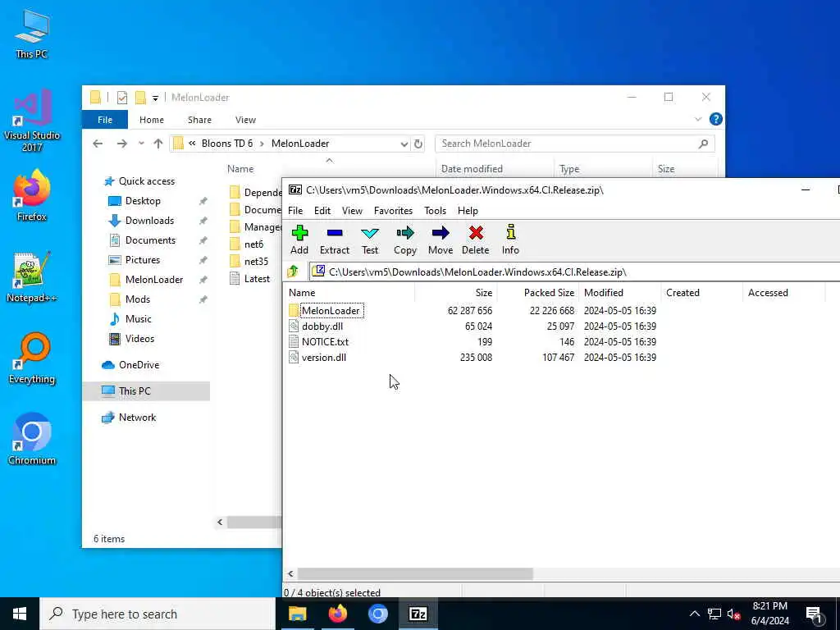Click the Add button in 7-Zip toolbar
This screenshot has height=630, width=840.
(299, 240)
